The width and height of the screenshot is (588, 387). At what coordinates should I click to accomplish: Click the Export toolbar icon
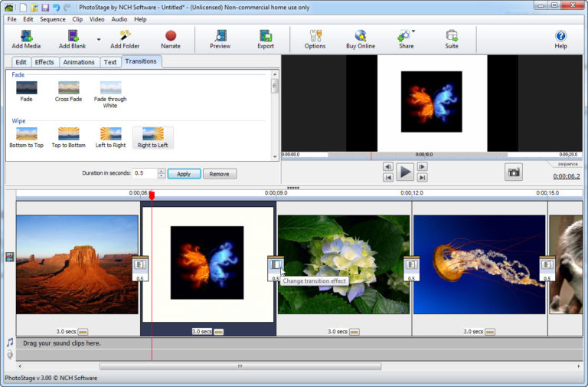point(265,36)
